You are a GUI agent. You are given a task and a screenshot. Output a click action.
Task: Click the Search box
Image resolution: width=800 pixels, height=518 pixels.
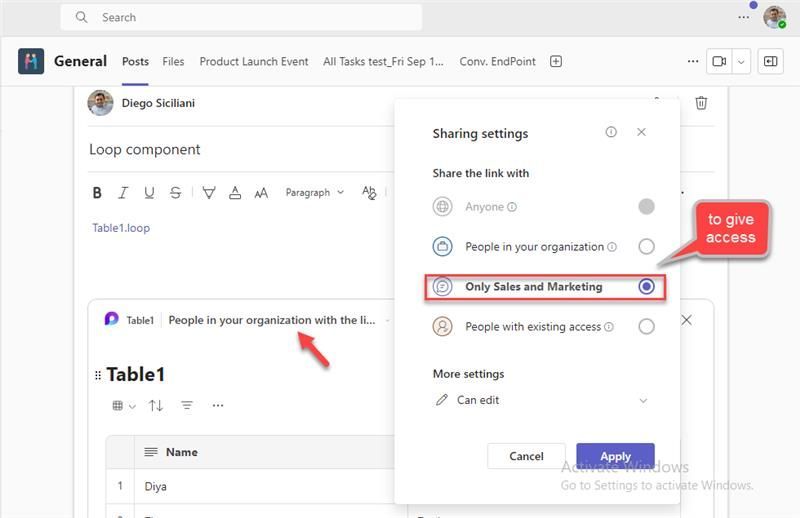241,17
